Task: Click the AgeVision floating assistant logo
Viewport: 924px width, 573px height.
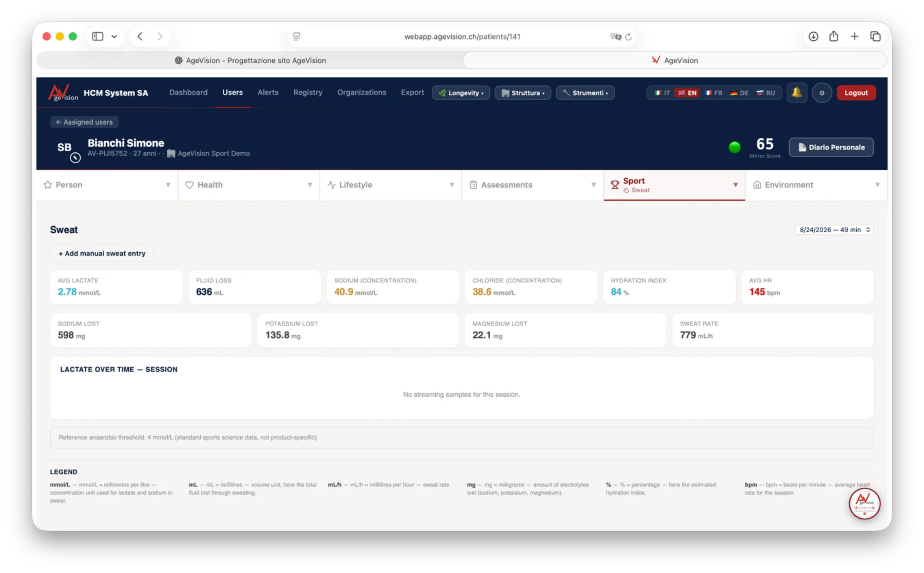Action: 864,504
